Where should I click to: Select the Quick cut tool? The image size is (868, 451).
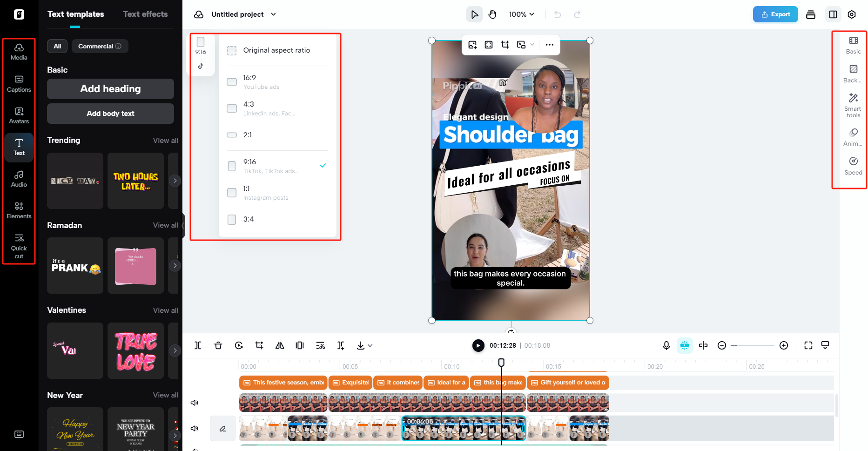pos(19,246)
